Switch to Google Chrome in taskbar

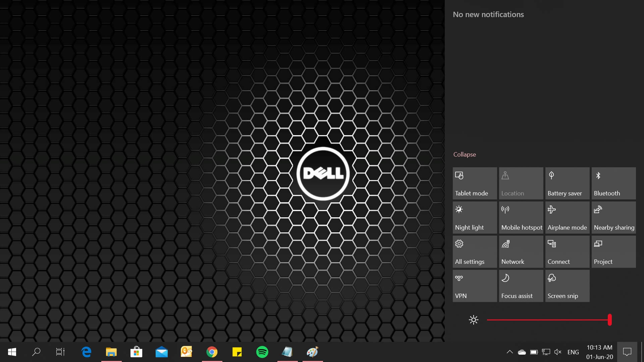pos(212,352)
